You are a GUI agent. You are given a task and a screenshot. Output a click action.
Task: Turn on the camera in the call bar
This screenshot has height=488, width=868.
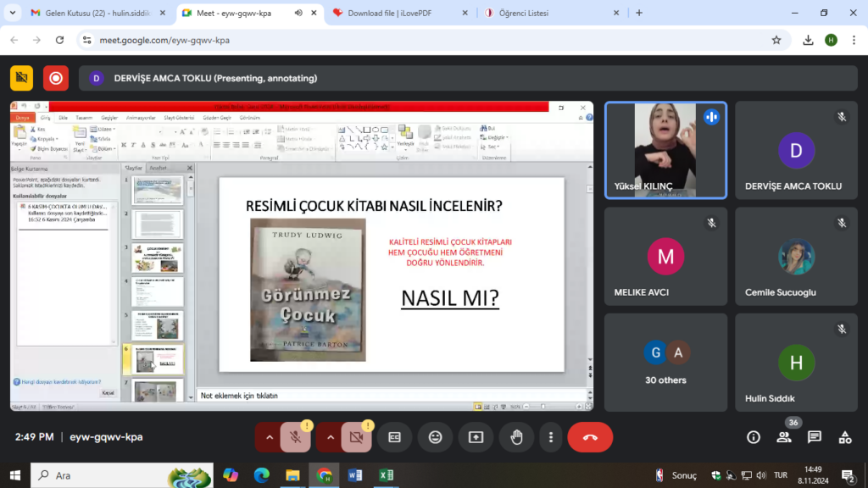(356, 437)
